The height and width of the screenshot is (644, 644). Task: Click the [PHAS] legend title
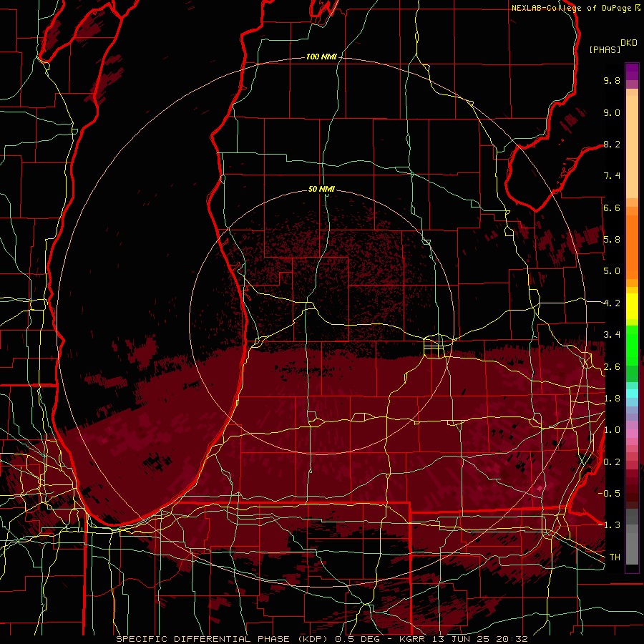click(x=605, y=49)
